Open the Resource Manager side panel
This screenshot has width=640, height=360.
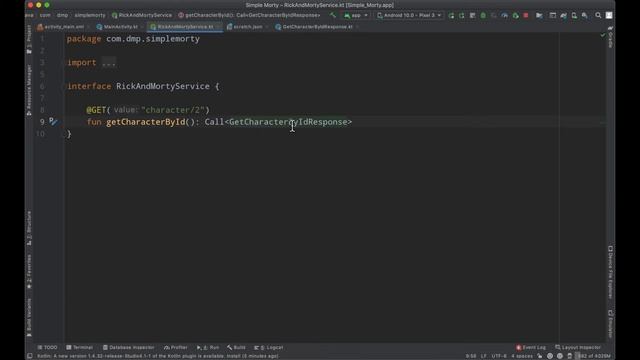[29, 89]
